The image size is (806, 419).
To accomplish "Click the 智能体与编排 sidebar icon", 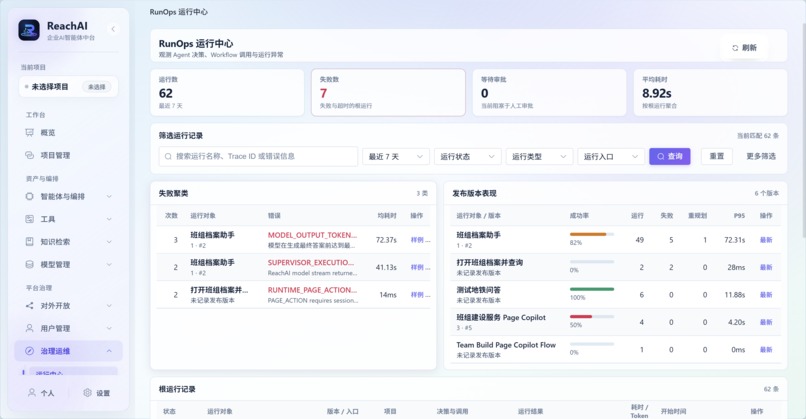I will click(x=29, y=196).
